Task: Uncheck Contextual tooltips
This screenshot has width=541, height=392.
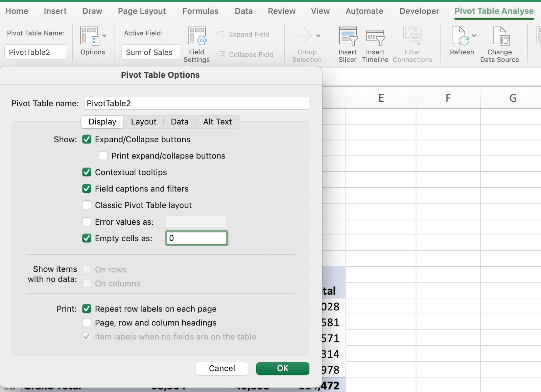Action: coord(87,172)
